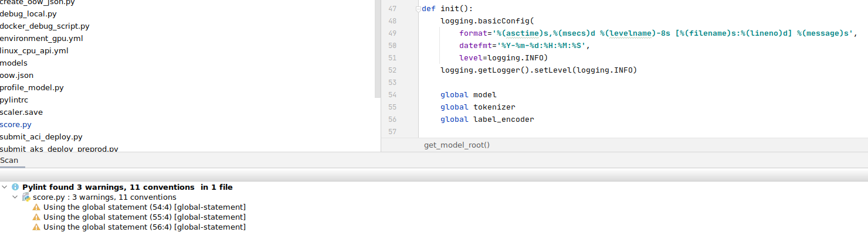
Task: Select profile_model.py in the file list
Action: tap(32, 87)
